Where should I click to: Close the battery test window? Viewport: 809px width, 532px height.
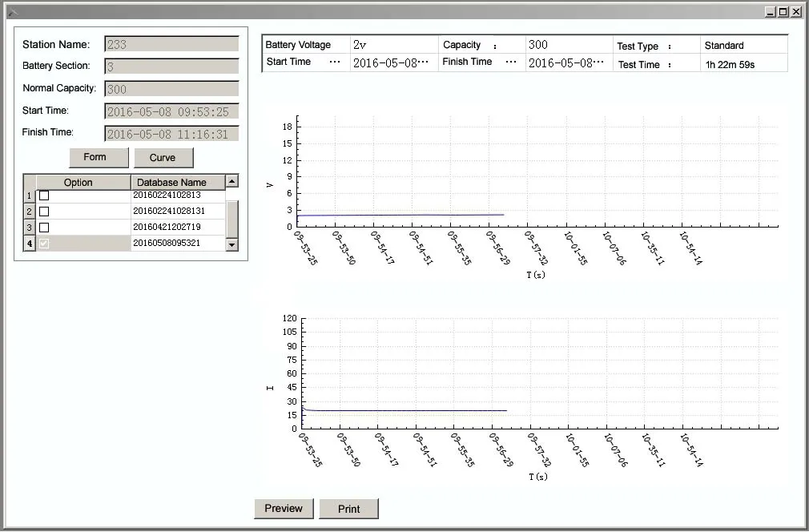pos(795,12)
